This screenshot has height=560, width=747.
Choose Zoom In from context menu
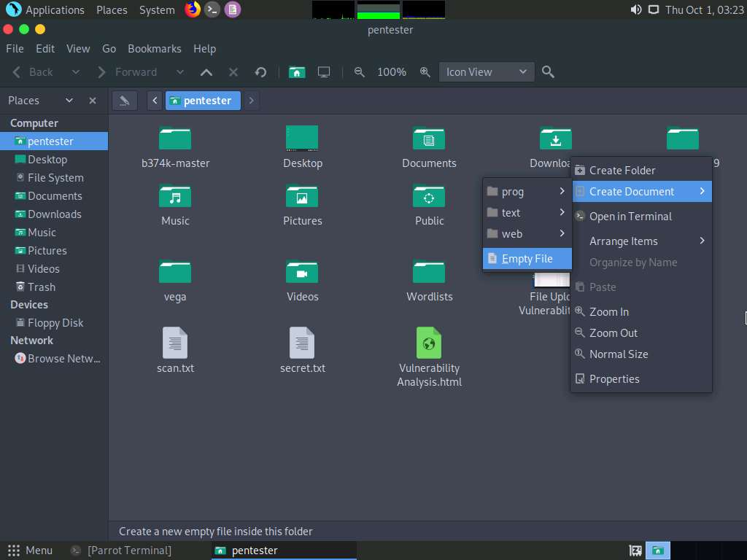tap(641, 312)
